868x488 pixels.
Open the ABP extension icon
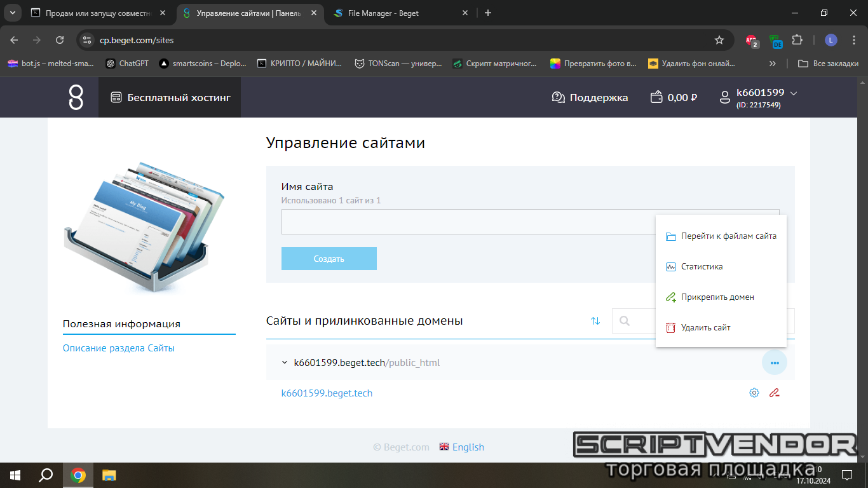tap(752, 41)
